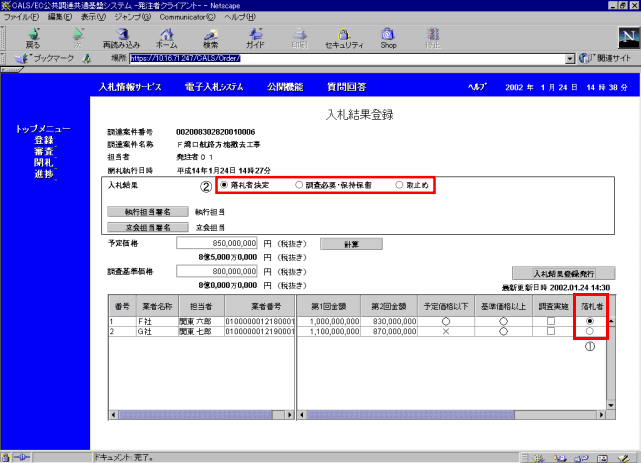Click the 計算 button
This screenshot has width=641, height=463.
(x=351, y=244)
